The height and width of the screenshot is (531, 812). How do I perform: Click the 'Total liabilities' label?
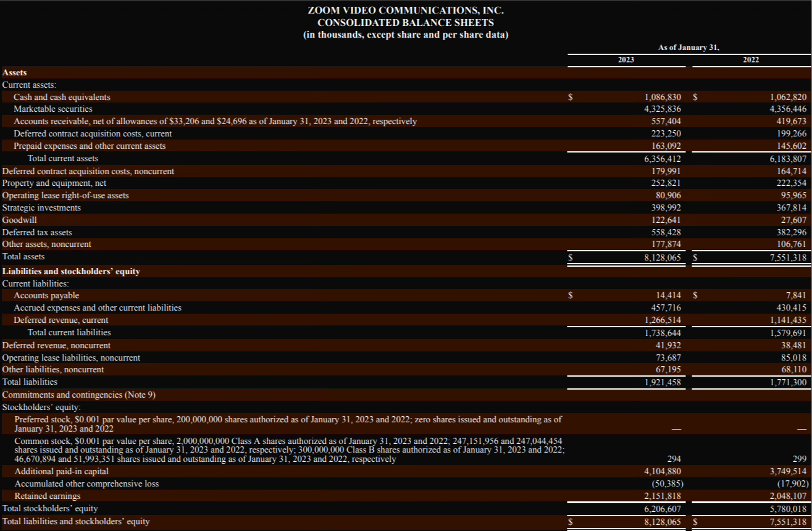coord(30,382)
